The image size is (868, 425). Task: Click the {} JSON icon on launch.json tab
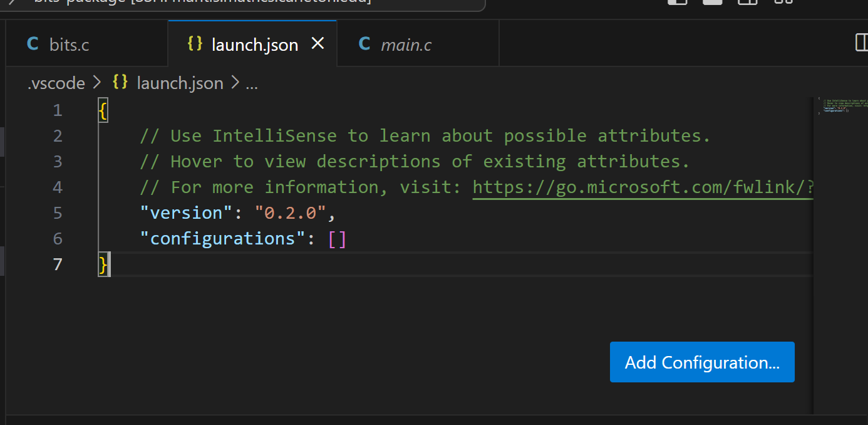(x=195, y=44)
